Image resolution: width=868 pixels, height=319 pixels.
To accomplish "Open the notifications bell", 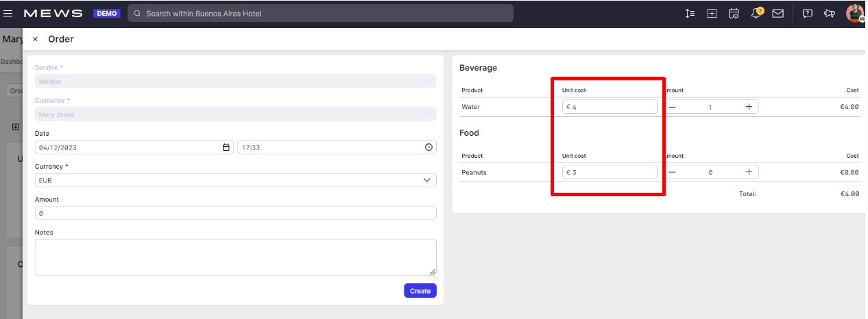I will pyautogui.click(x=756, y=13).
